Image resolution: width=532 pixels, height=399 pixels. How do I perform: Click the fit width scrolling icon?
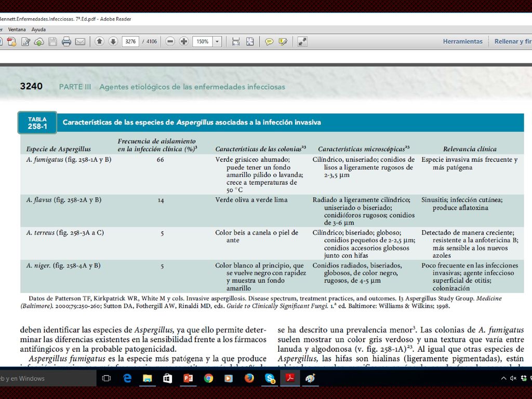pos(236,42)
